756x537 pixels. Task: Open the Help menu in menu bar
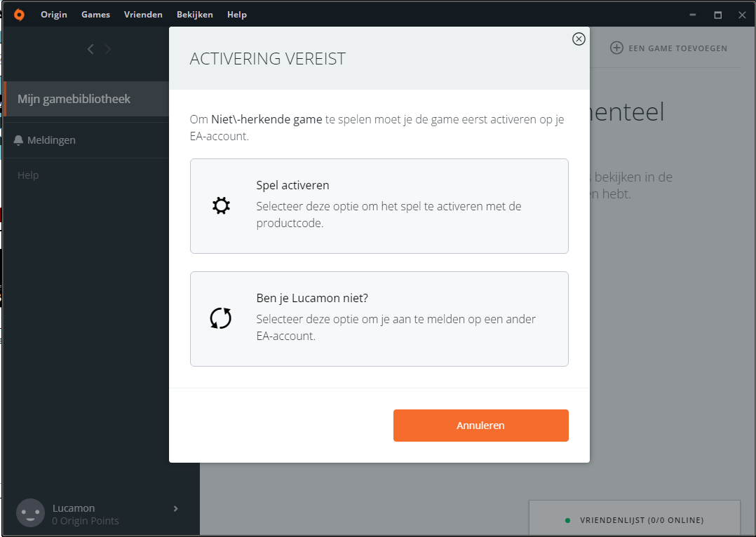coord(237,15)
